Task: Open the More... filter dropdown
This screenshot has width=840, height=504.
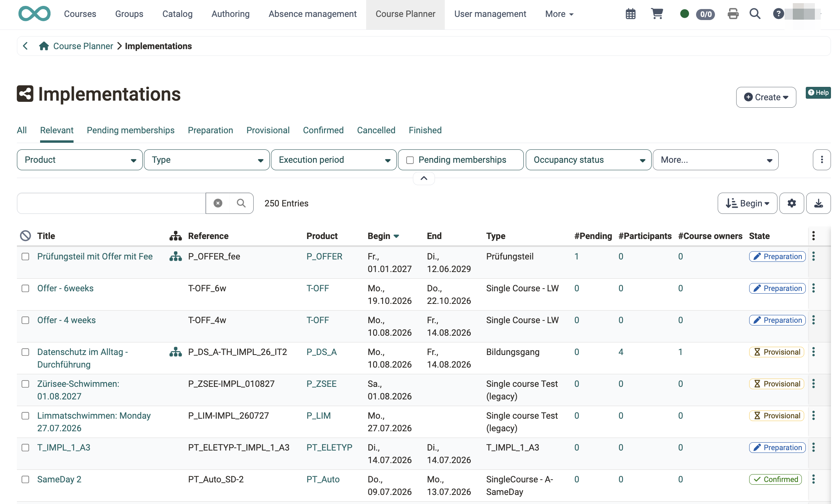Action: click(716, 160)
